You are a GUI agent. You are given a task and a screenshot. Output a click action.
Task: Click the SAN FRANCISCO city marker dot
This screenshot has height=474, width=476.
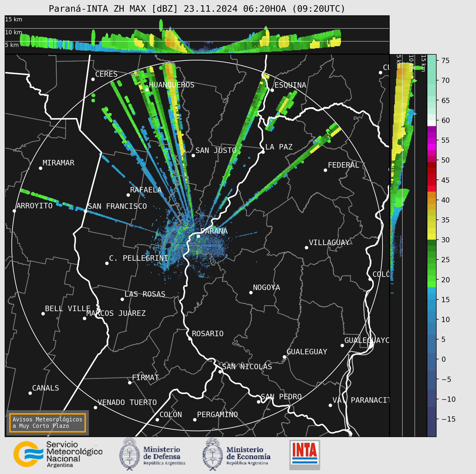(85, 211)
